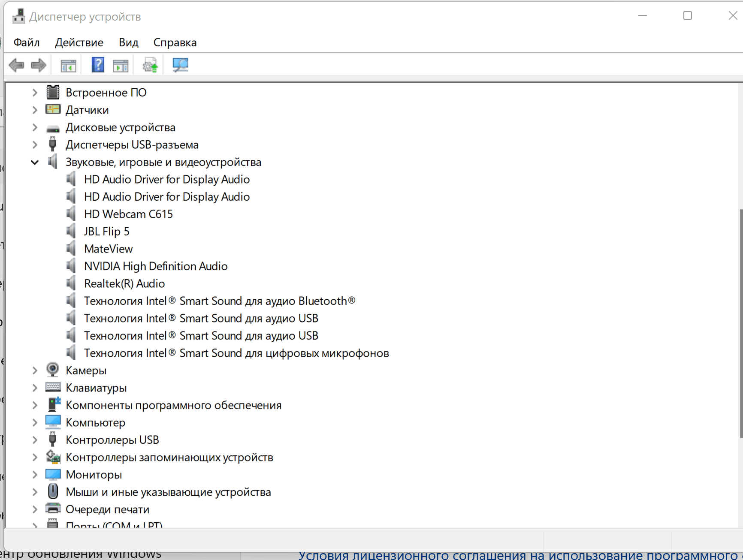Screen dimensions: 743x560
Task: Select HD Webcam C615 device
Action: pos(128,214)
